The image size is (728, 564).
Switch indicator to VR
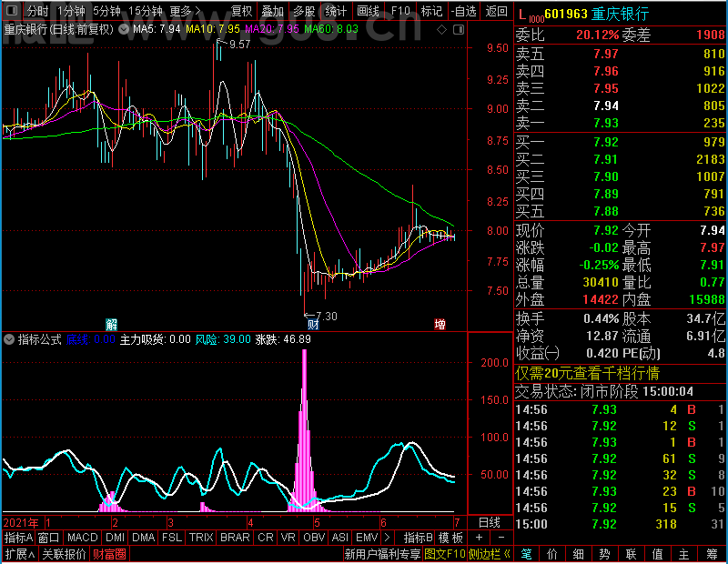point(288,538)
